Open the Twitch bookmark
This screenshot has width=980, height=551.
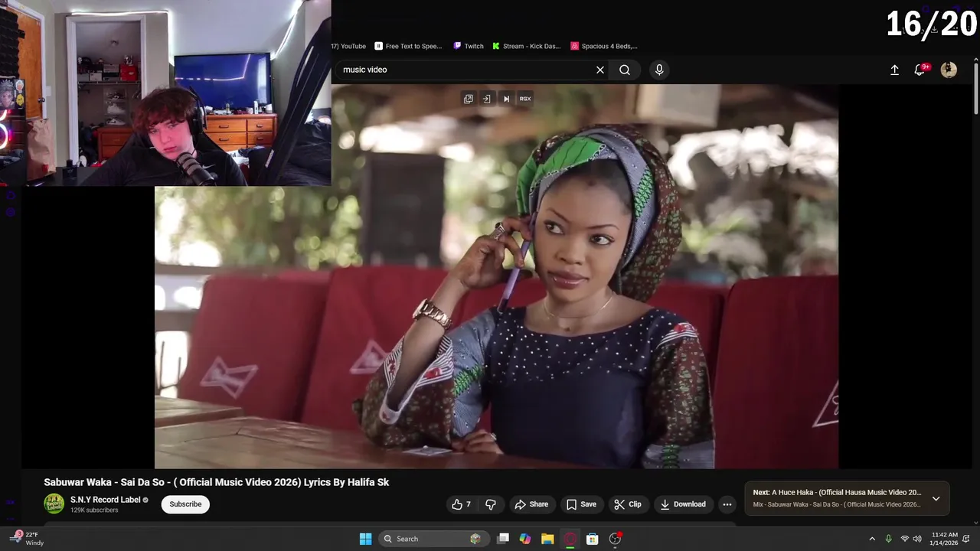tap(469, 46)
